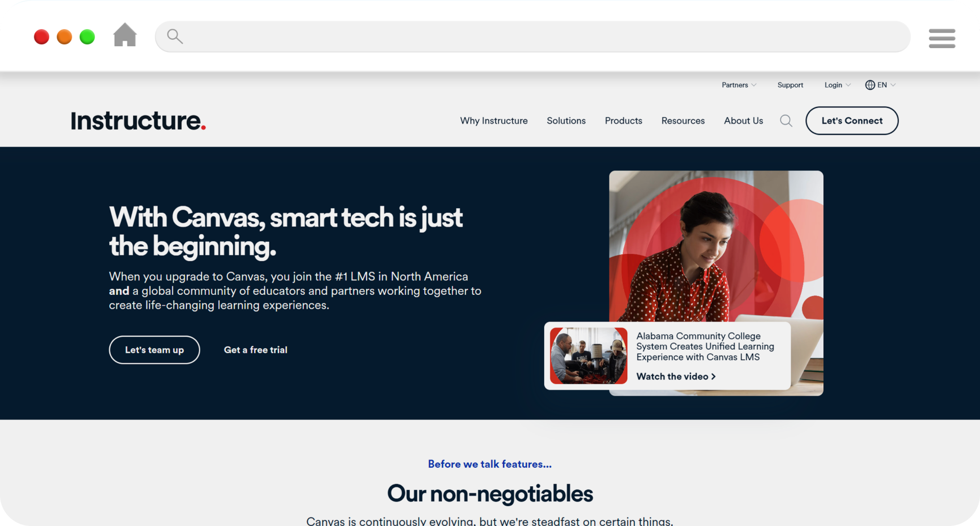Open the Solutions menu
980x526 pixels.
pos(566,121)
